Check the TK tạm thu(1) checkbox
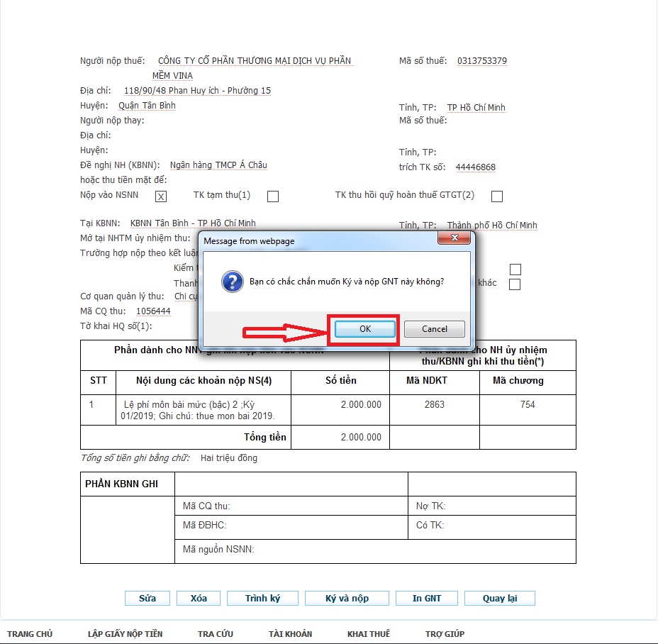 (x=272, y=196)
